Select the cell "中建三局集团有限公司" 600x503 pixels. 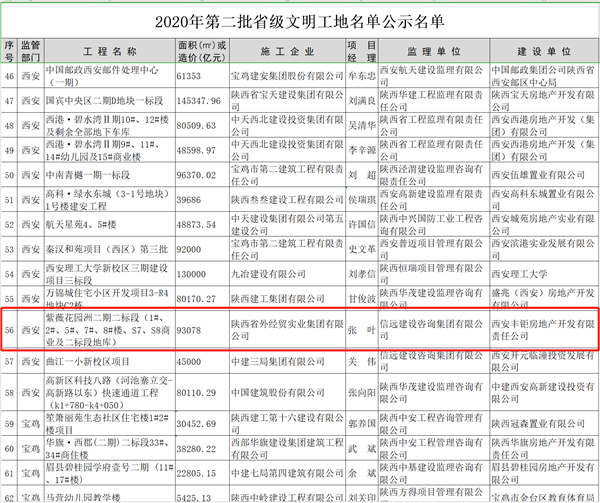click(287, 361)
